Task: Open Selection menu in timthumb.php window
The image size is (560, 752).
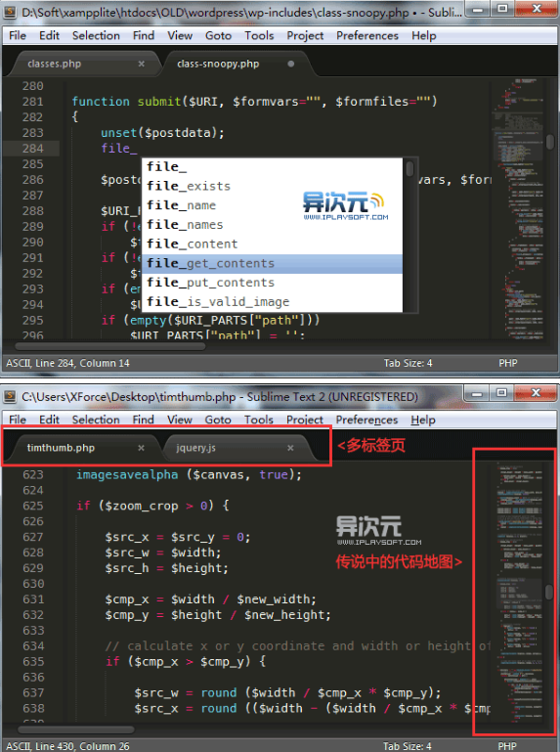Action: [x=96, y=420]
